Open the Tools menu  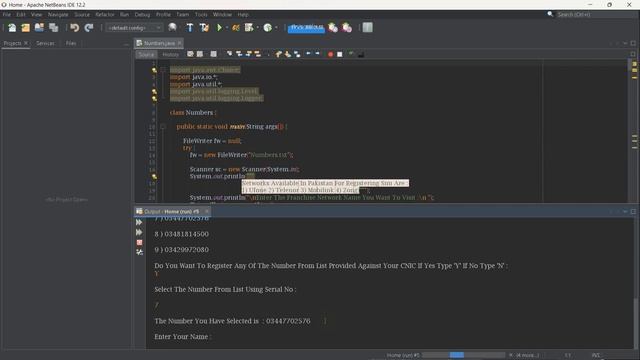coord(201,14)
